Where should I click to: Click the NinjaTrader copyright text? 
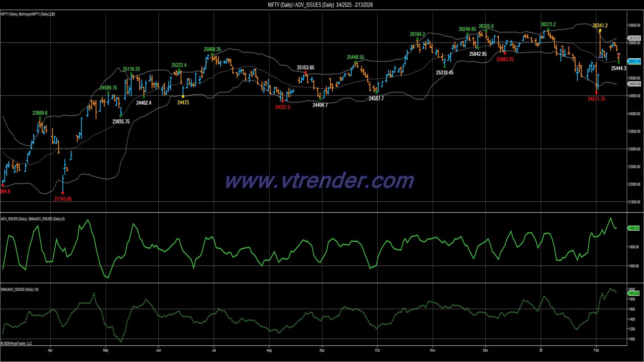tap(16, 343)
